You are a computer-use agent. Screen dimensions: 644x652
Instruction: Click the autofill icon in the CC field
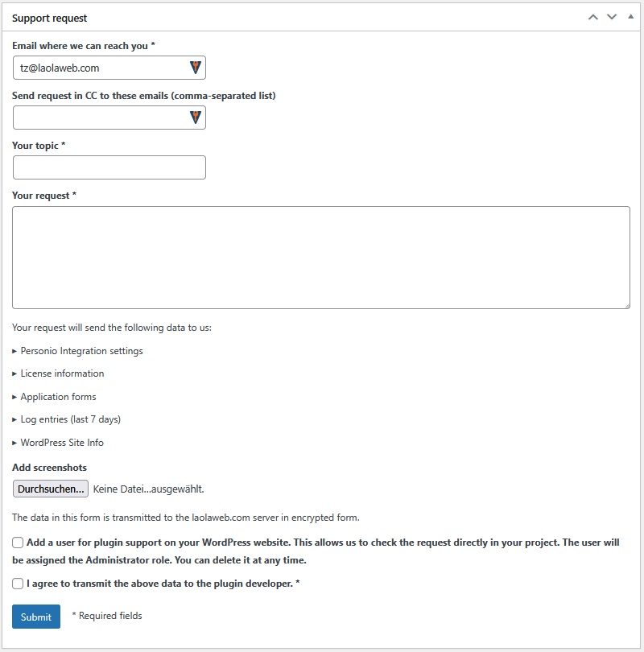pyautogui.click(x=196, y=118)
